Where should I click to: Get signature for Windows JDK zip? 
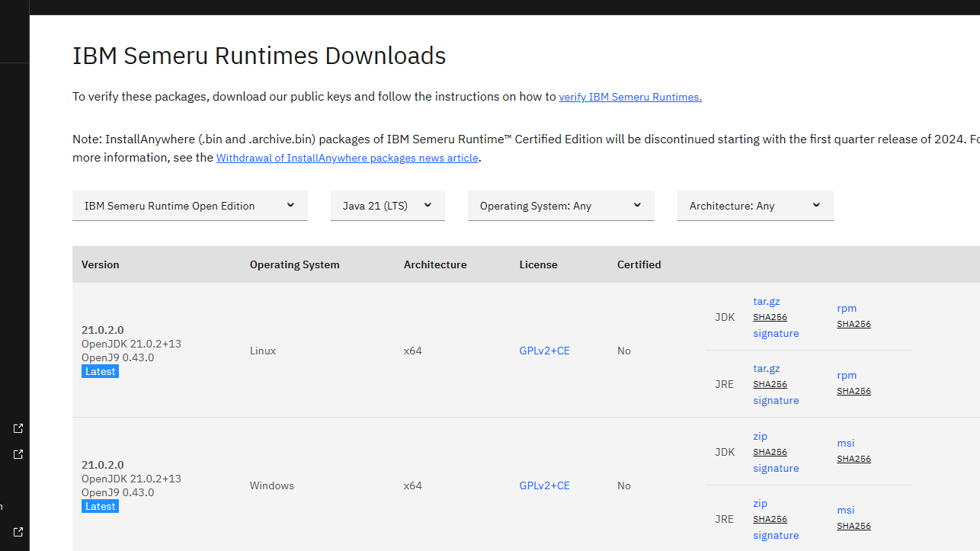pyautogui.click(x=776, y=468)
